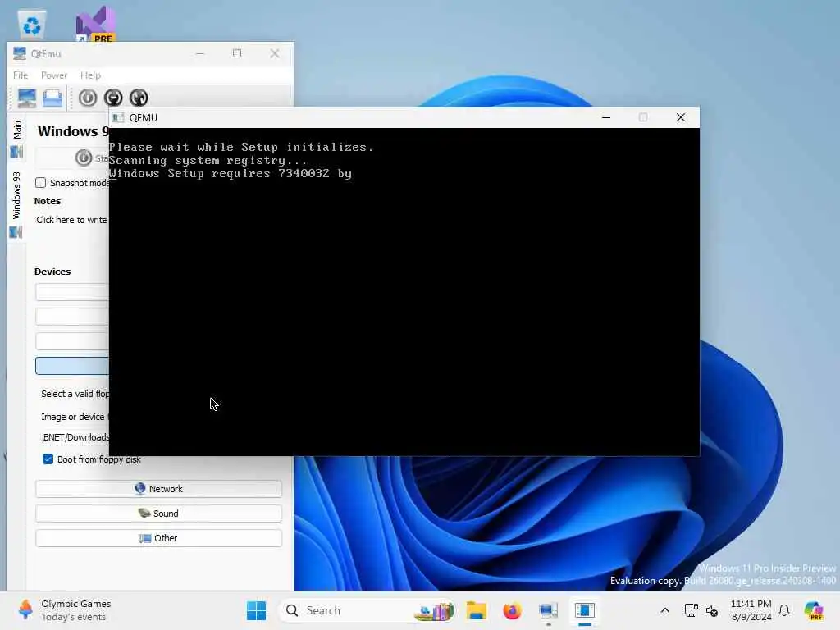Select the QtEmu taskbar icon
Screen dimensions: 840x630
[549, 610]
